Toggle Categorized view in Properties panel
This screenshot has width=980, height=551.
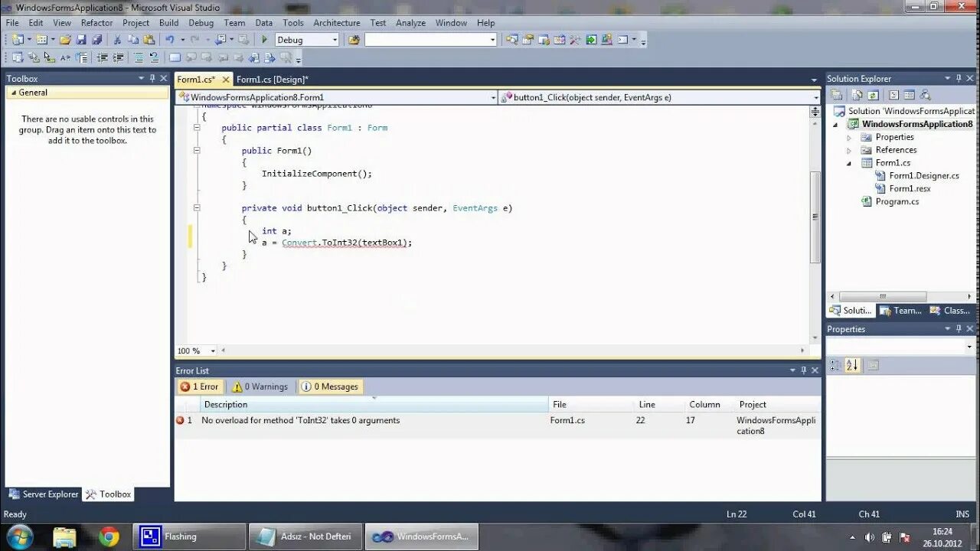pyautogui.click(x=836, y=366)
